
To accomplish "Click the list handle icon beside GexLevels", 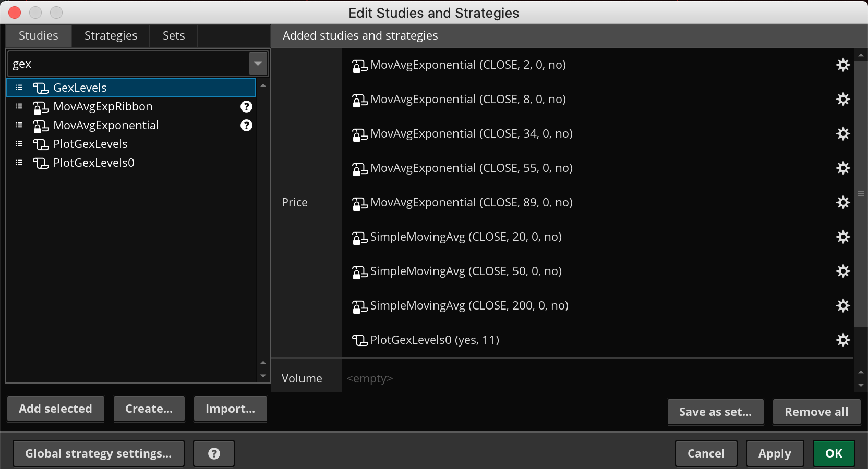I will 19,88.
